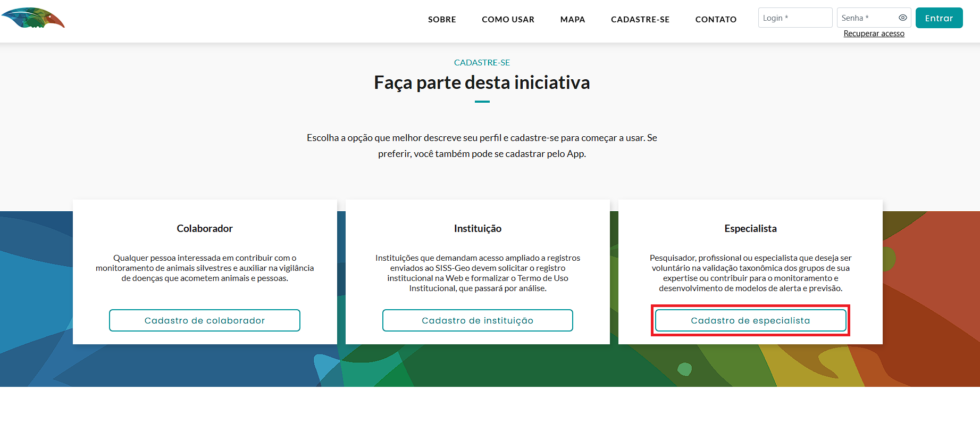Select the Colaborador card heading
Image resolution: width=980 pixels, height=422 pixels.
click(x=205, y=228)
